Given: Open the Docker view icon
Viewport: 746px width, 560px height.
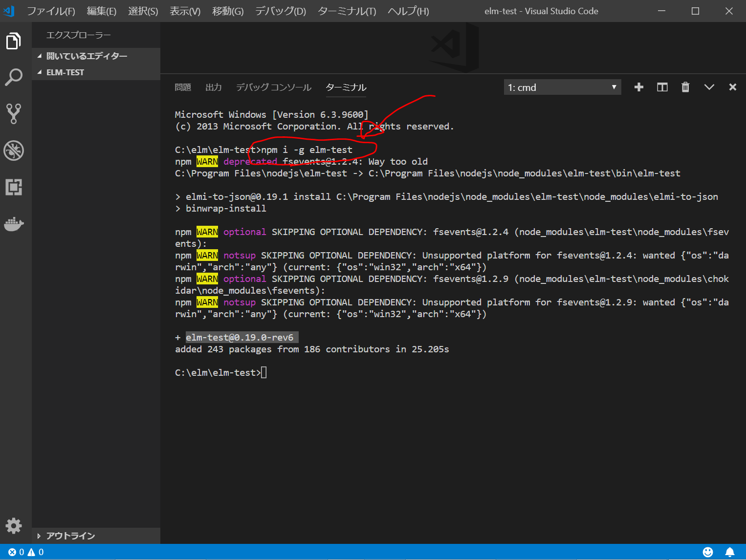Looking at the screenshot, I should 14,224.
